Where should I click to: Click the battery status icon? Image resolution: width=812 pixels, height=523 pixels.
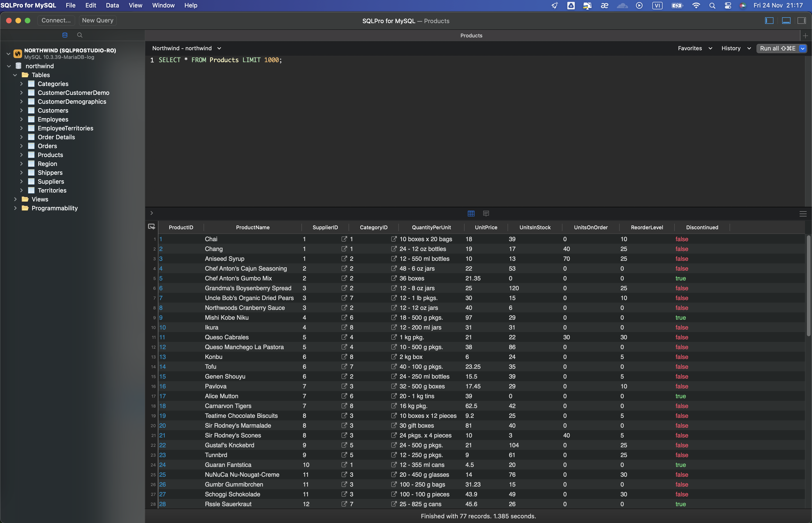click(677, 5)
